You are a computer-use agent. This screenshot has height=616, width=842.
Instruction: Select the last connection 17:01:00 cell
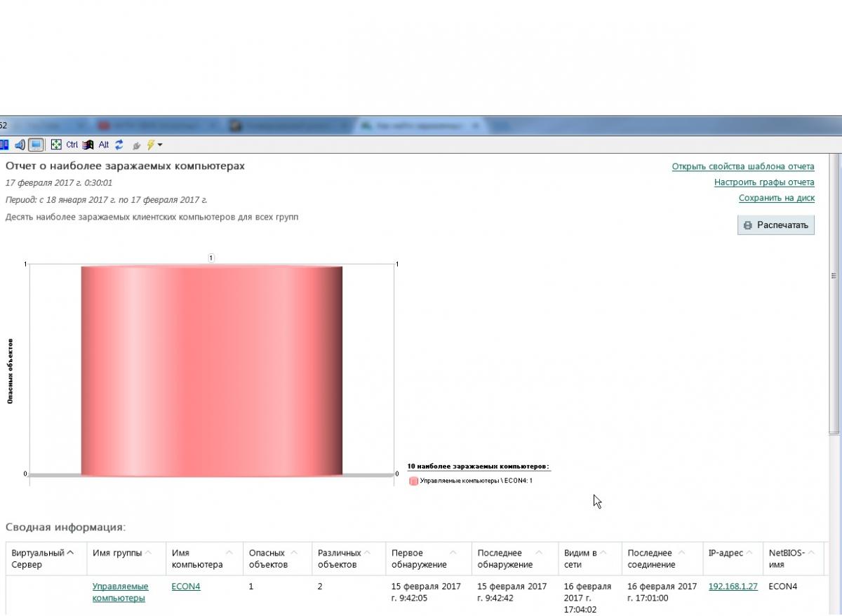pos(662,592)
